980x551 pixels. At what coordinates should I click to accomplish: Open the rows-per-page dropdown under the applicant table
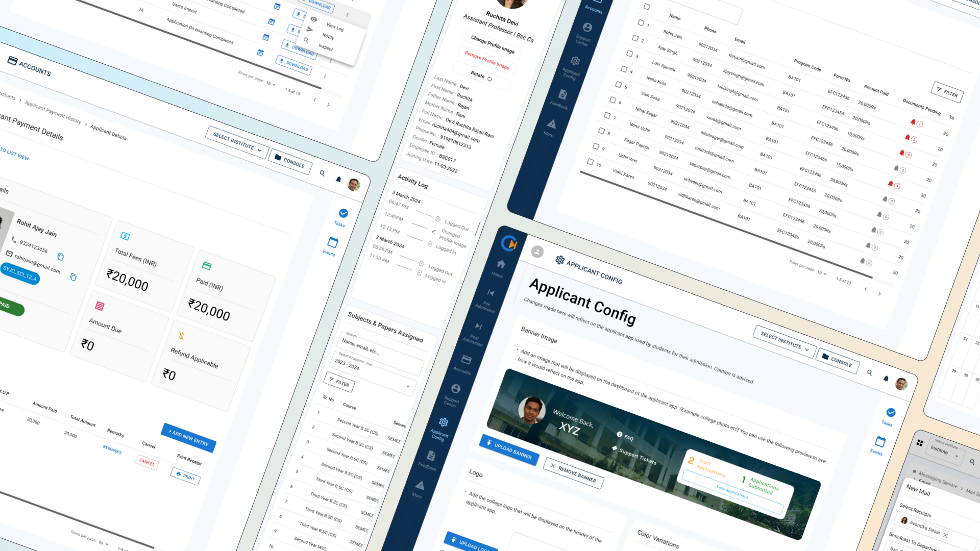coord(822,273)
